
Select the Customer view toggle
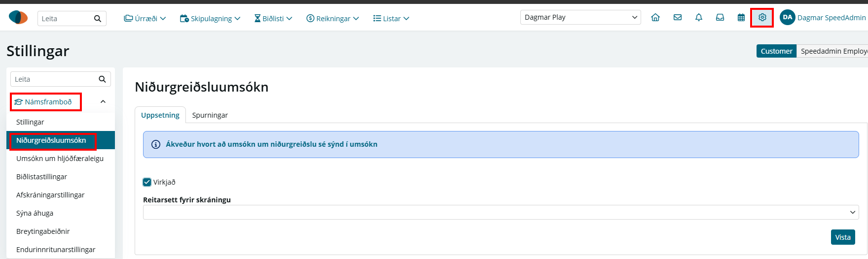776,51
